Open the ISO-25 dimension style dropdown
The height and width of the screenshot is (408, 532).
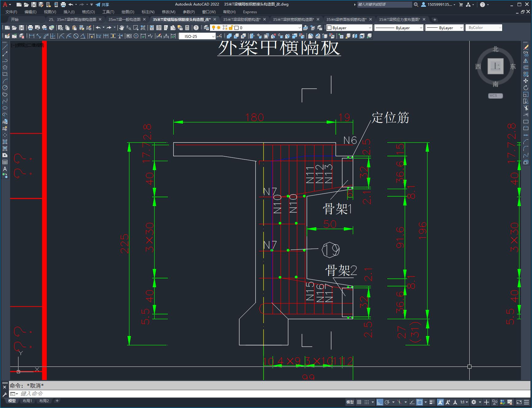198,36
